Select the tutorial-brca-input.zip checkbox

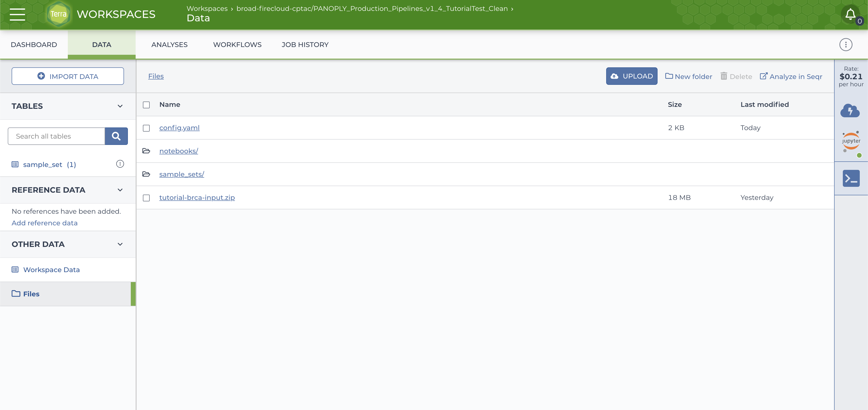(146, 198)
